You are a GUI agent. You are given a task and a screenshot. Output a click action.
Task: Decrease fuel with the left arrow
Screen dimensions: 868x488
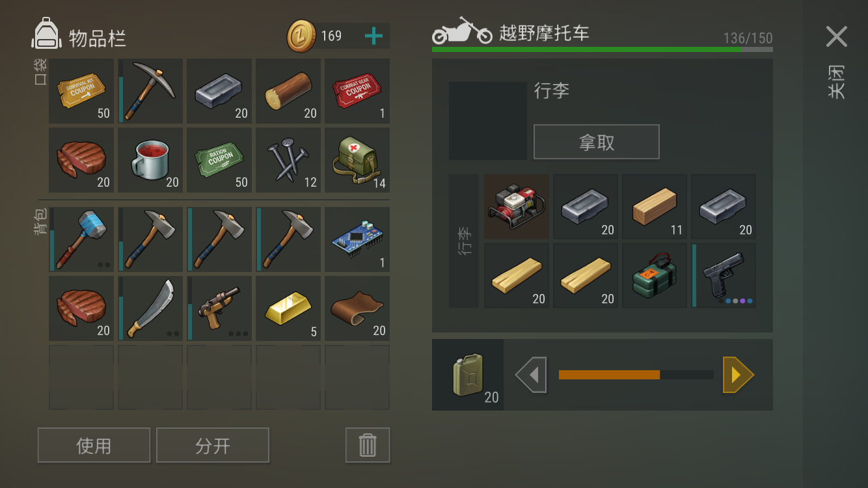[531, 375]
